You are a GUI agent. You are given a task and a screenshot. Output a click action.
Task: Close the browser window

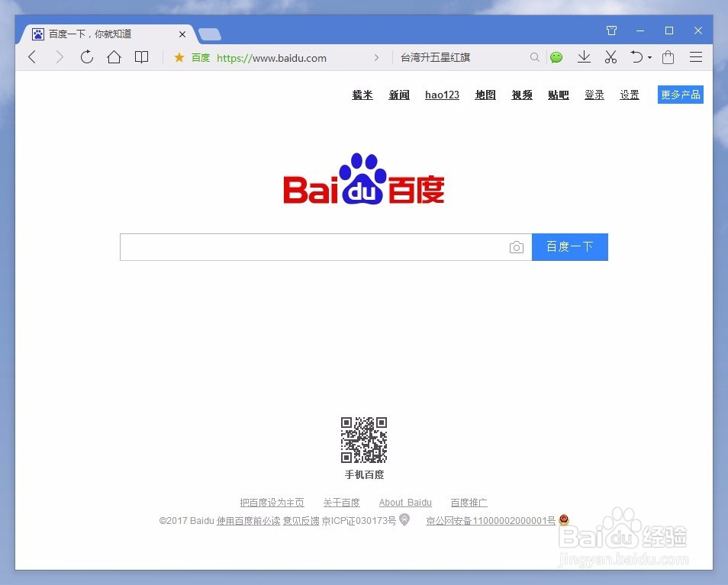(697, 31)
